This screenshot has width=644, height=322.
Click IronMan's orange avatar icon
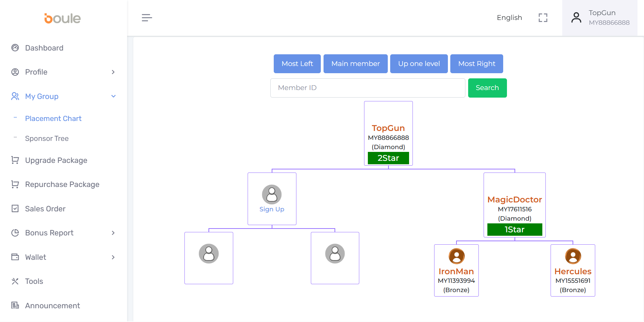point(456,256)
